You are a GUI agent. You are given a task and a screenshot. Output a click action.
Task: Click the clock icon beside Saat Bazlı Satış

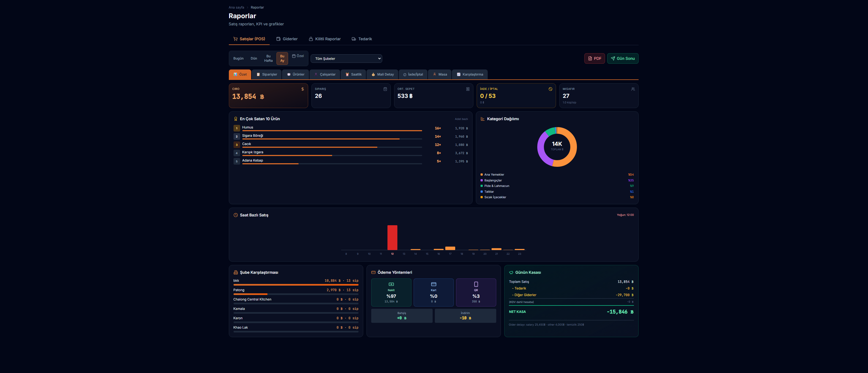[x=235, y=215]
